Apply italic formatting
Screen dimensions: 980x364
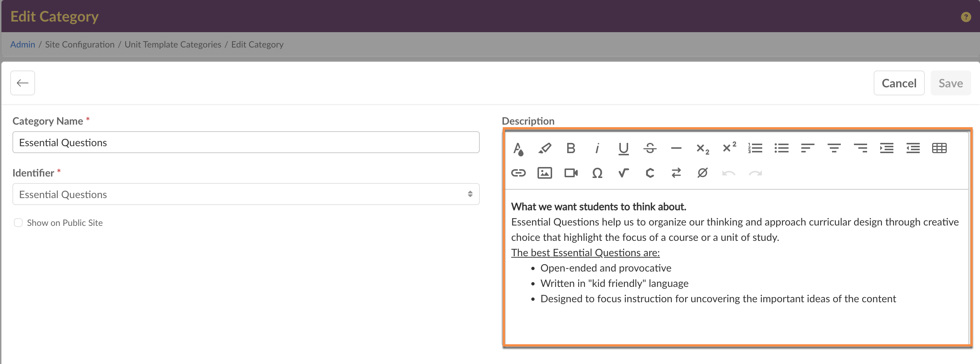(x=597, y=148)
